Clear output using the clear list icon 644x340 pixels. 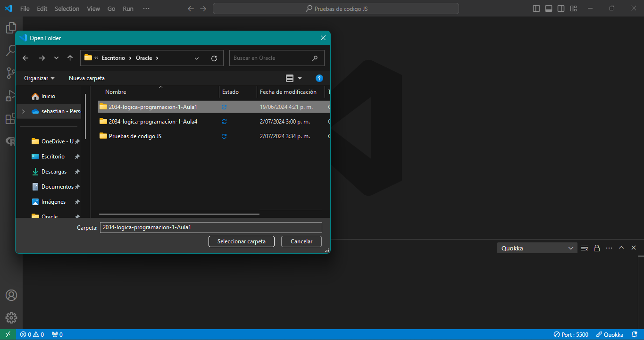pos(585,248)
